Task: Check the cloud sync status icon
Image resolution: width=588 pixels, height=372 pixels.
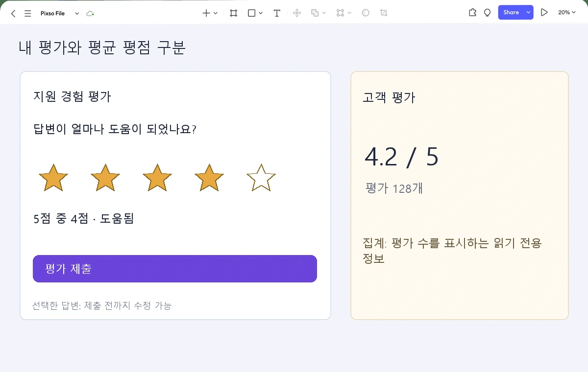Action: click(x=90, y=14)
